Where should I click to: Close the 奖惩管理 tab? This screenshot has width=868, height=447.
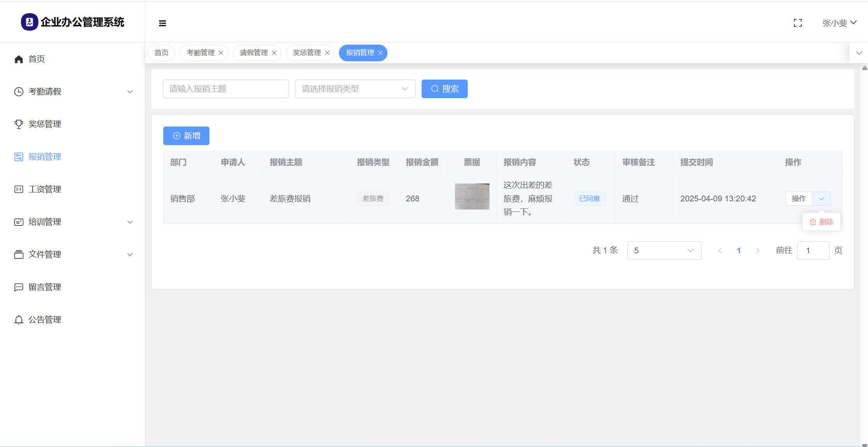327,53
